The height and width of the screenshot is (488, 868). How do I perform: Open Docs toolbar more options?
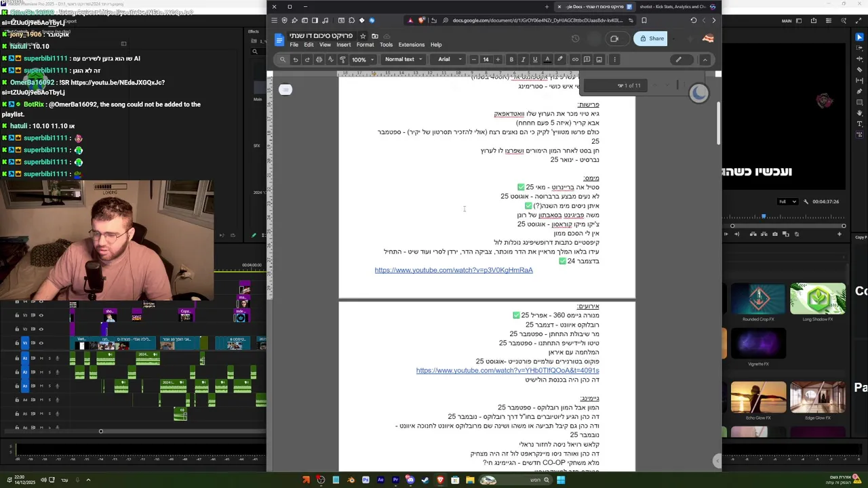614,60
